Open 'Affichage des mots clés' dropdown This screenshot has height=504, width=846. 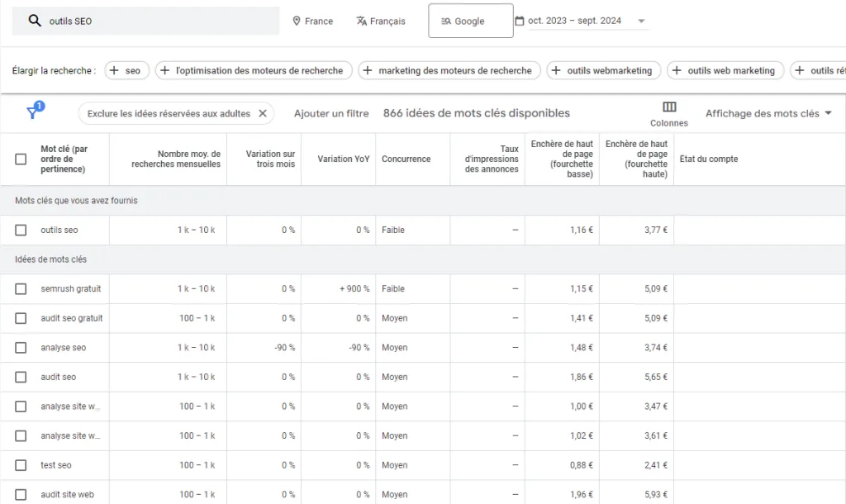tap(768, 113)
